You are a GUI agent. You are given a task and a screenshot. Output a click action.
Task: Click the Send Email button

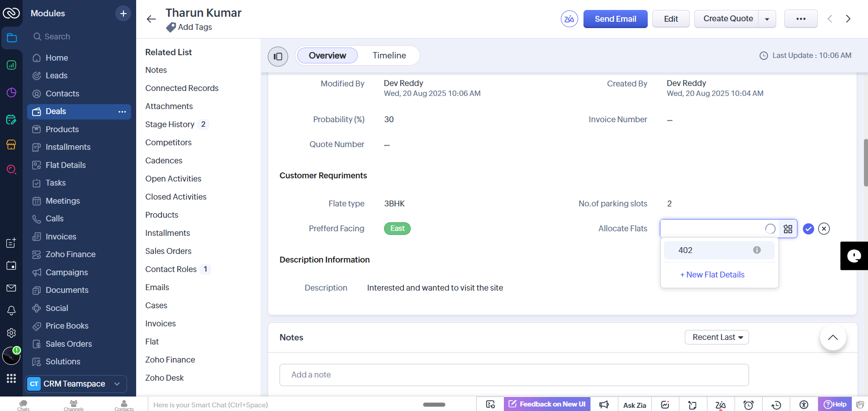pyautogui.click(x=615, y=19)
